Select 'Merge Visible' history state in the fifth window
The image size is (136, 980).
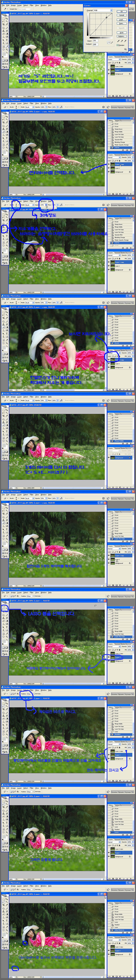pyautogui.click(x=122, y=441)
